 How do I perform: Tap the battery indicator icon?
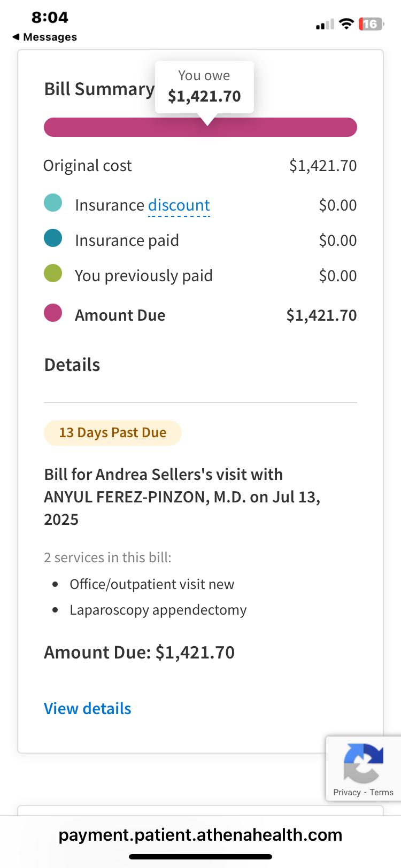coord(372,24)
